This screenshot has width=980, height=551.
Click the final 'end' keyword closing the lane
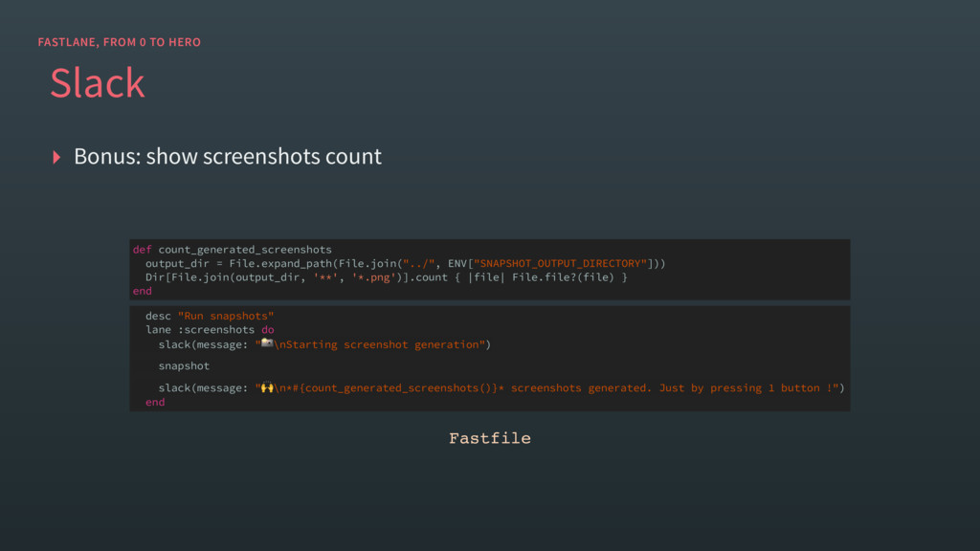155,403
